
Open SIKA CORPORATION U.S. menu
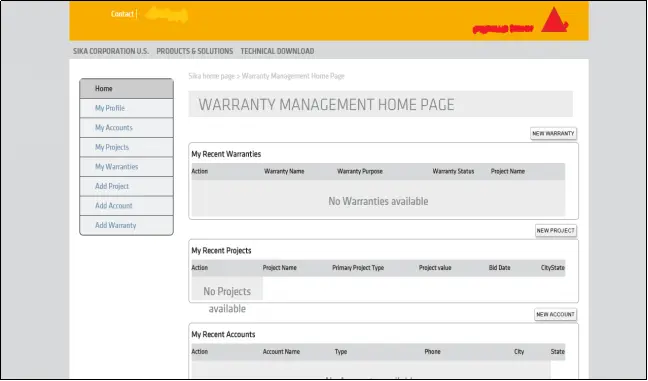tap(111, 51)
